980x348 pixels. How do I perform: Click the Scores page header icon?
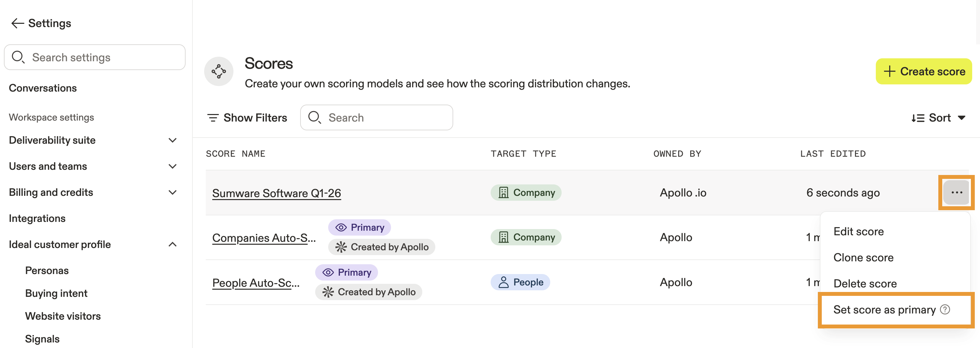[219, 71]
